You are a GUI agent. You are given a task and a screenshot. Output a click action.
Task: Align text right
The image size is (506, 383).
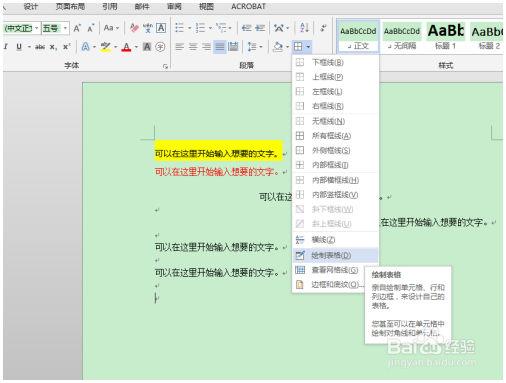click(206, 47)
